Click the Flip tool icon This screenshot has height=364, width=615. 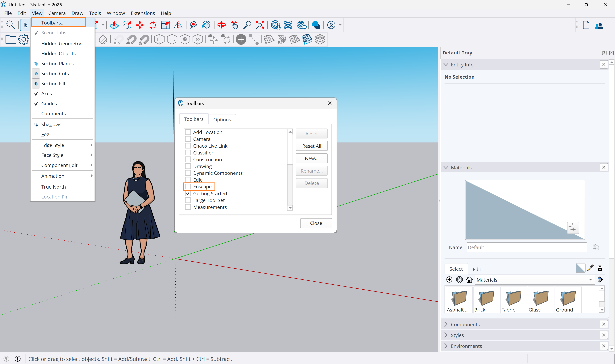tap(178, 25)
